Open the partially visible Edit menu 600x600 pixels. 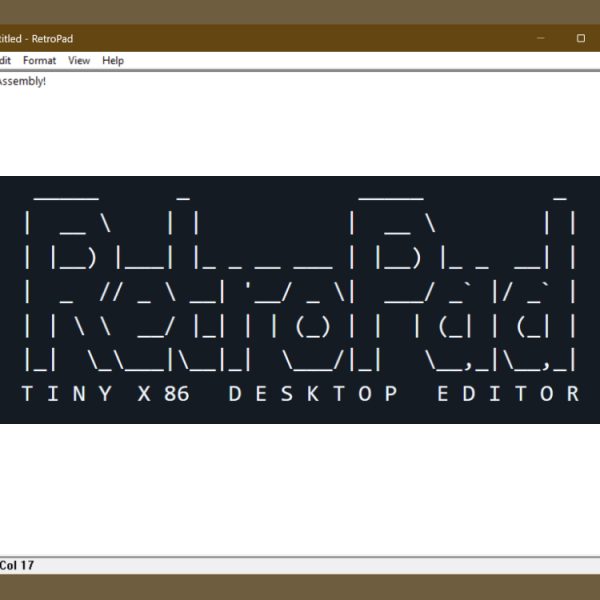5,60
